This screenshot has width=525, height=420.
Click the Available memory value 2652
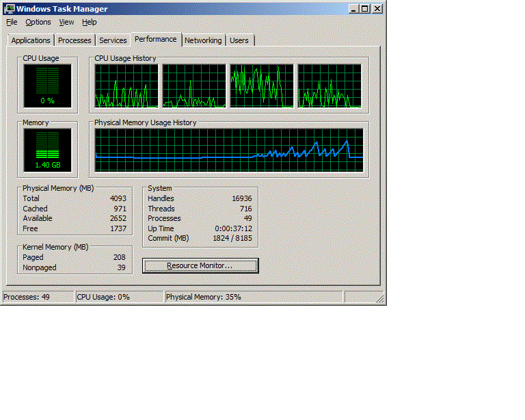[x=118, y=218]
